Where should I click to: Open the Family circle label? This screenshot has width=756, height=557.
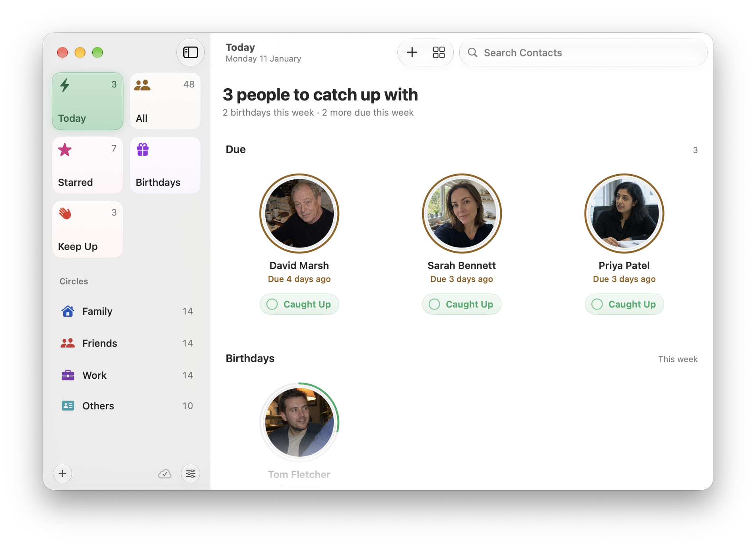[97, 311]
